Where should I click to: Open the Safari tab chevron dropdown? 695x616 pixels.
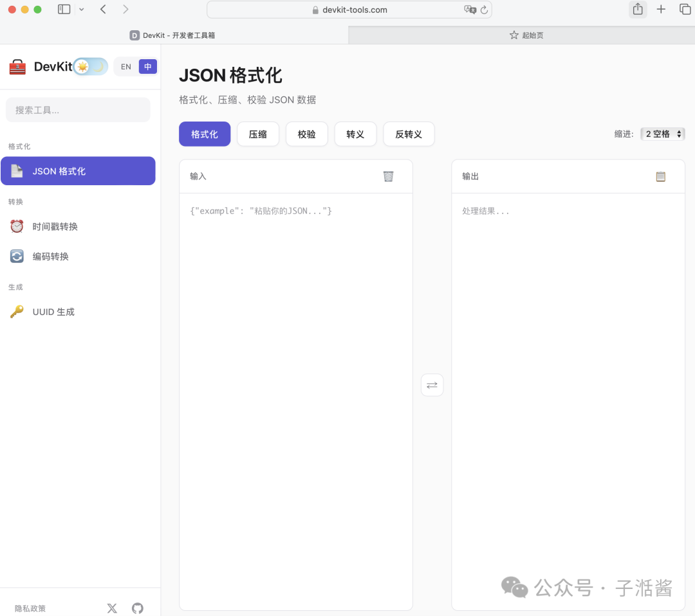pos(80,9)
